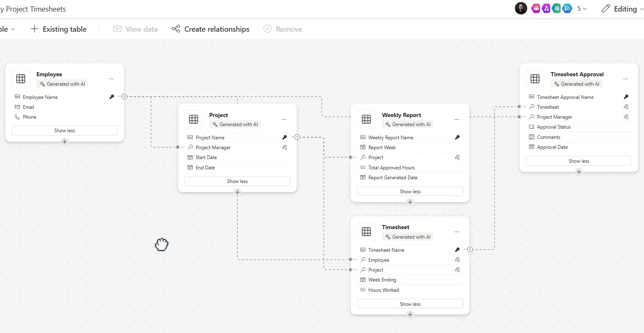Click View data in the toolbar
This screenshot has width=644, height=333.
[x=135, y=29]
